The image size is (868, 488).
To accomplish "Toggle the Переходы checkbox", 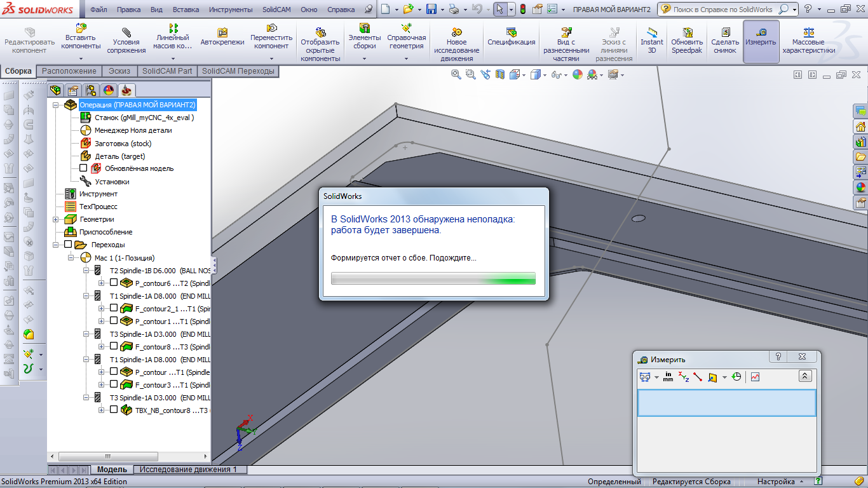I will click(68, 245).
